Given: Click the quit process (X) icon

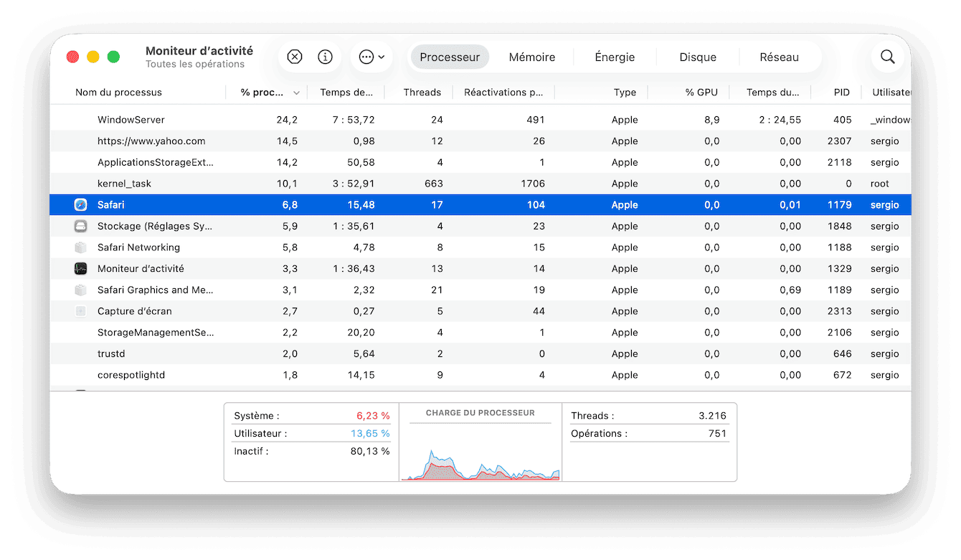Looking at the screenshot, I should 294,56.
